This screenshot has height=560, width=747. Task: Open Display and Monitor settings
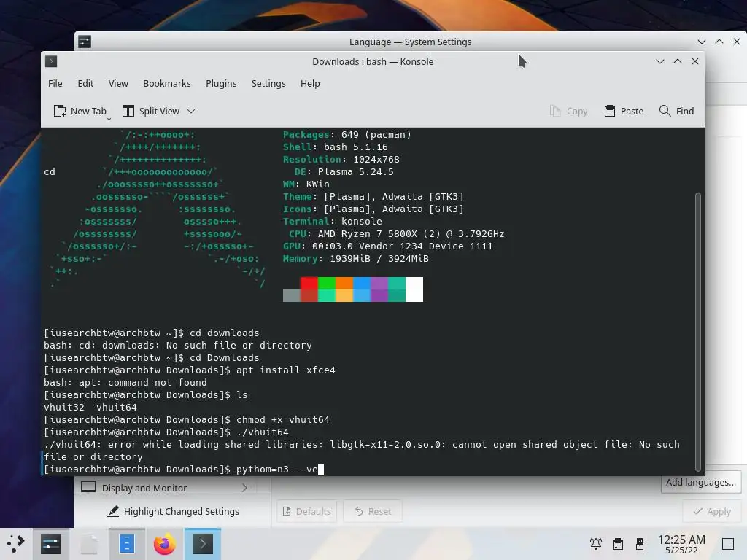coord(166,488)
